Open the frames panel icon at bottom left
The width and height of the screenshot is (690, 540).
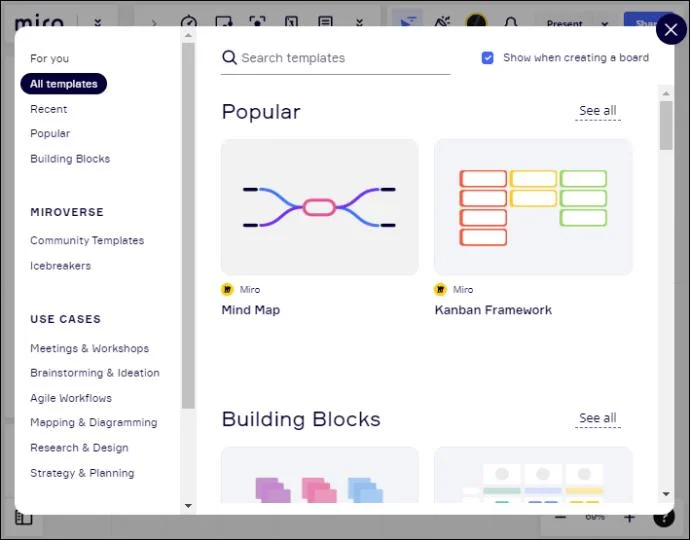coord(23,517)
